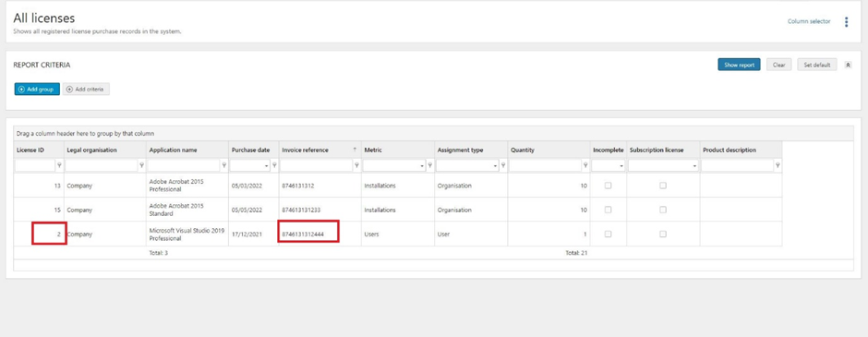This screenshot has width=868, height=337.
Task: Click the Metric filter funnel icon
Action: click(429, 165)
